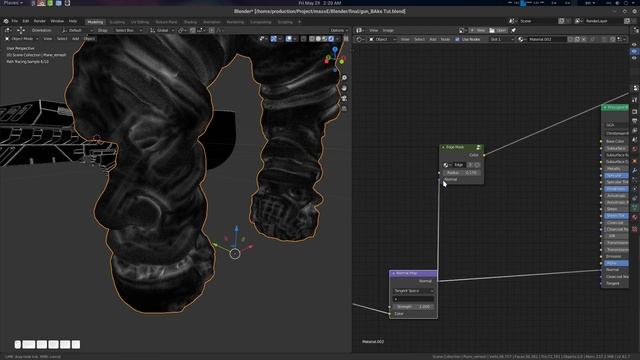
Task: Switch to the Shading workspace tab
Action: click(190, 22)
